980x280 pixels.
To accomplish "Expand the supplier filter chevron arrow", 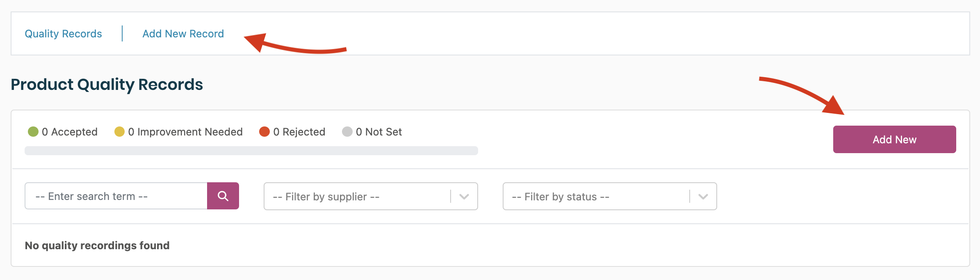I will click(464, 197).
